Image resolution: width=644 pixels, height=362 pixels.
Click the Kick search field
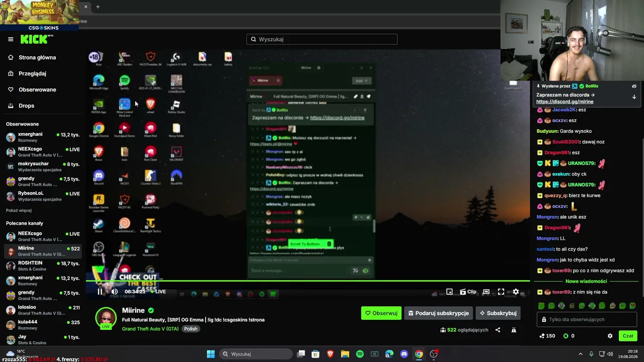point(322,39)
